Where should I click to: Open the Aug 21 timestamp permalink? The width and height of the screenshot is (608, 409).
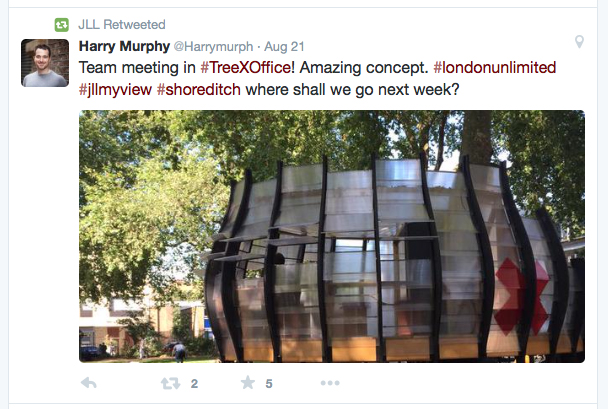tap(284, 47)
